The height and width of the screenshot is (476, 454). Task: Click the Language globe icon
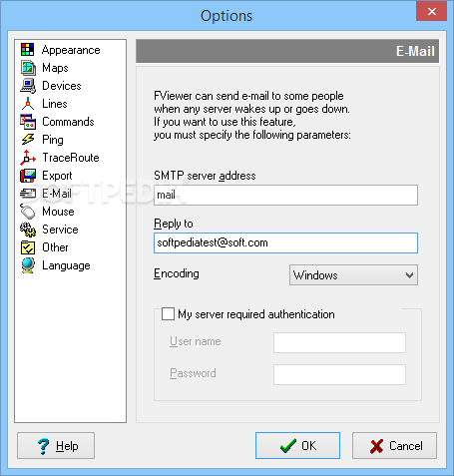click(x=28, y=265)
